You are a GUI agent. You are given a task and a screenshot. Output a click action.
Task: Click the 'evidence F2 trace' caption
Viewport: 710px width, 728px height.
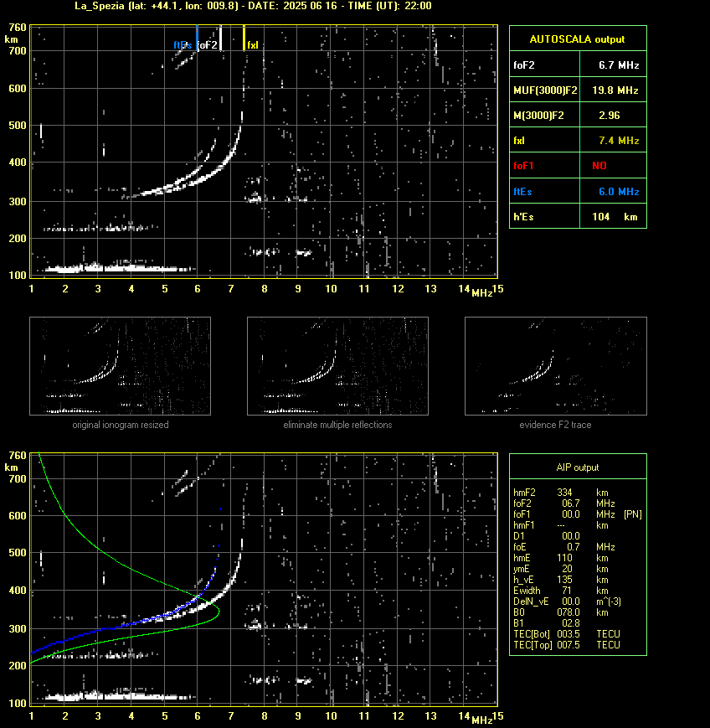[x=555, y=425]
